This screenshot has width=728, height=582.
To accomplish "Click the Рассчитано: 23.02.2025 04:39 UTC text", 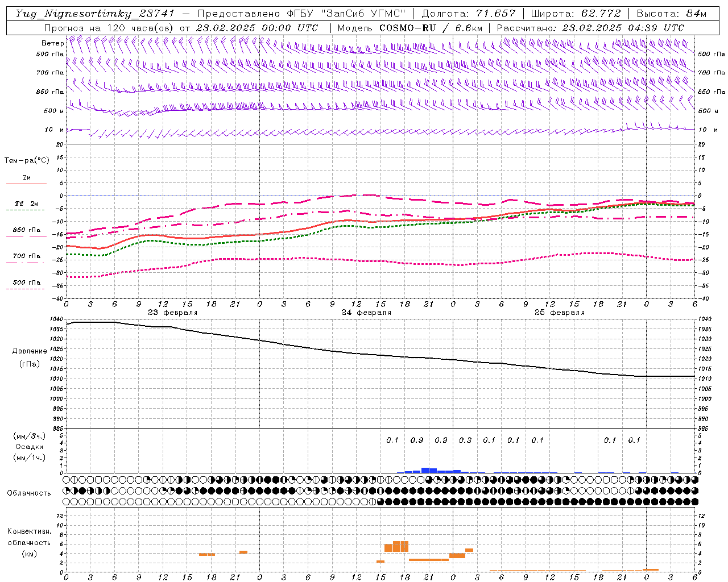I will pyautogui.click(x=590, y=28).
